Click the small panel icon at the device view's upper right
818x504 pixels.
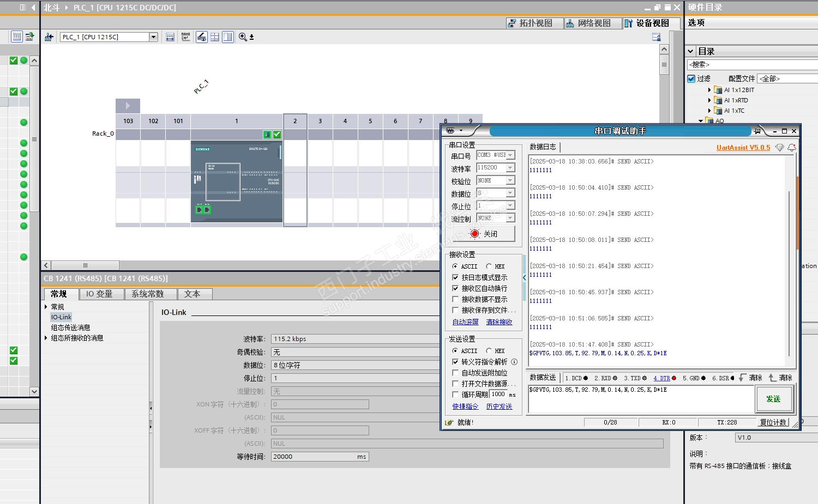tap(656, 37)
